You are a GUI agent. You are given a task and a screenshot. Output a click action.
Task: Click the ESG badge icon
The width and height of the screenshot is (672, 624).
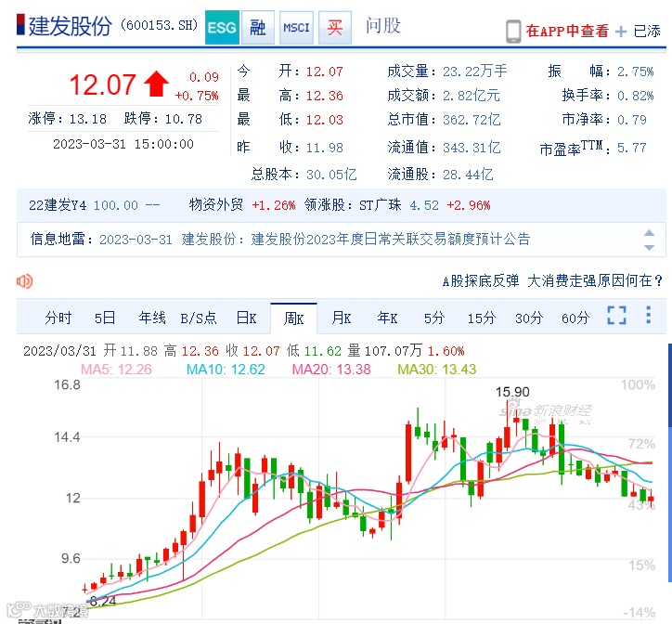point(222,28)
